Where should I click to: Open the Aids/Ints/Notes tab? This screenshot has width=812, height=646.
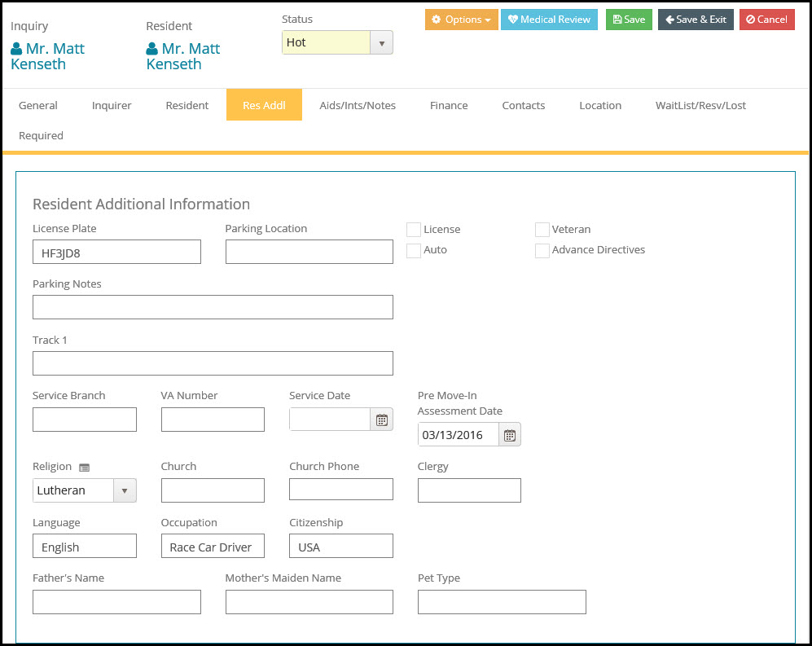[358, 105]
